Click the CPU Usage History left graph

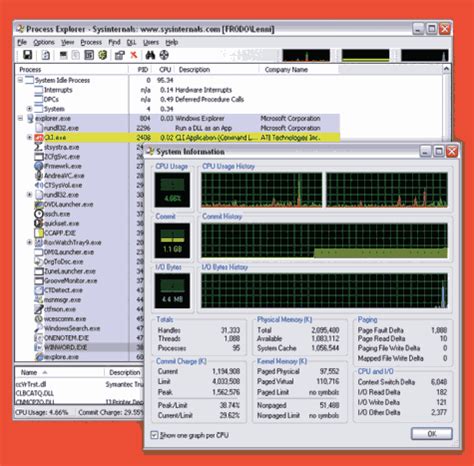(x=262, y=190)
